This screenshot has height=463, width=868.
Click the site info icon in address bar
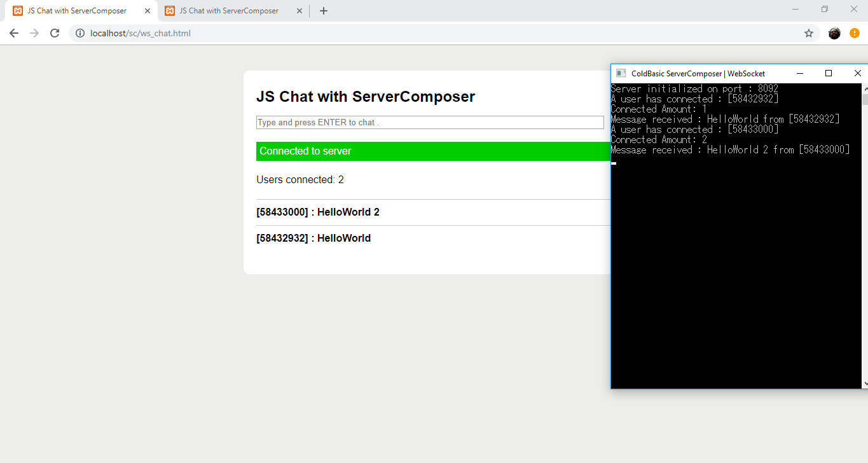click(x=79, y=33)
